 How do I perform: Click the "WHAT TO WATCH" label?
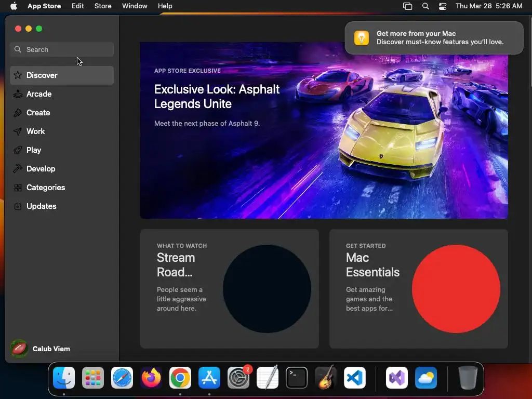point(182,246)
